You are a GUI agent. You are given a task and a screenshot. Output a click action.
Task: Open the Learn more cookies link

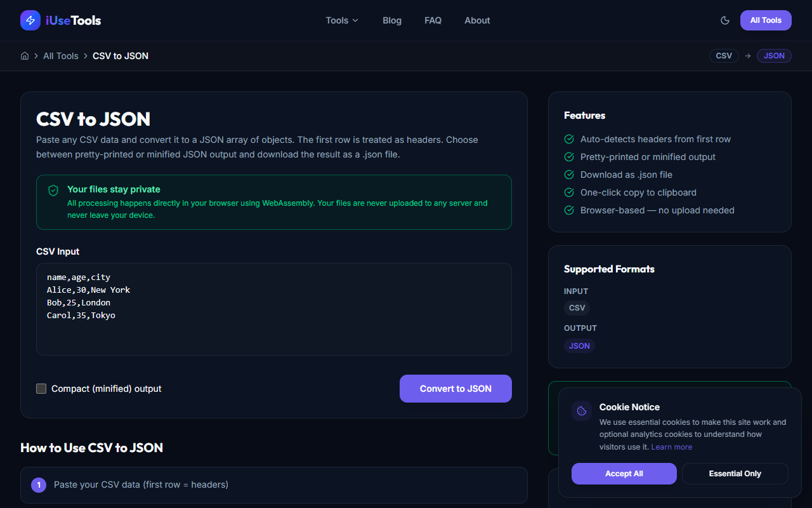671,446
